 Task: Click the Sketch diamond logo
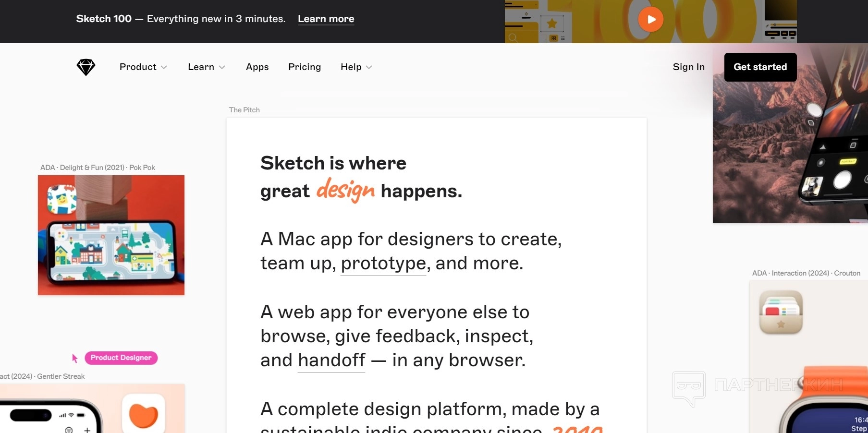point(86,67)
